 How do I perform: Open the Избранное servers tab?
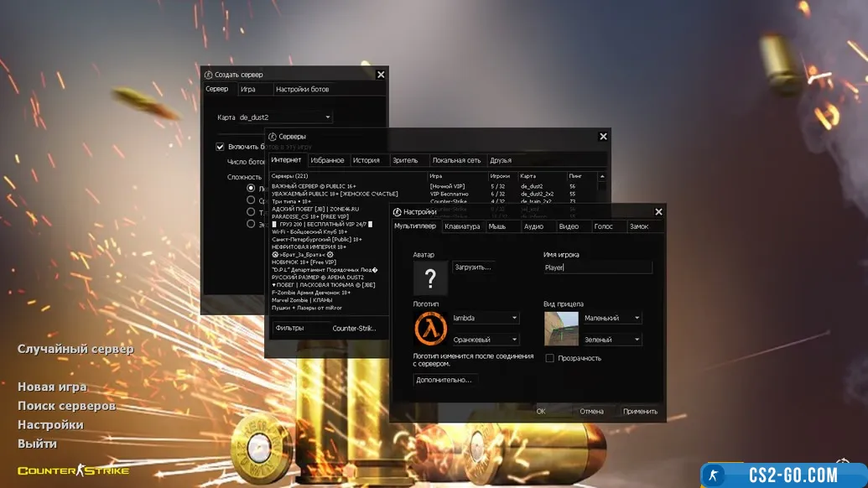click(327, 160)
